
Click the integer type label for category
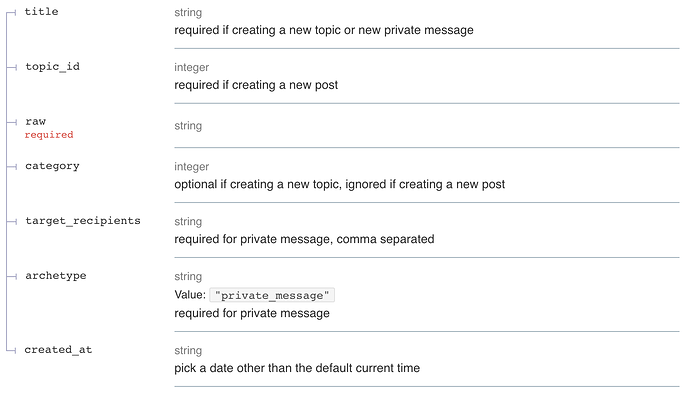(x=191, y=167)
